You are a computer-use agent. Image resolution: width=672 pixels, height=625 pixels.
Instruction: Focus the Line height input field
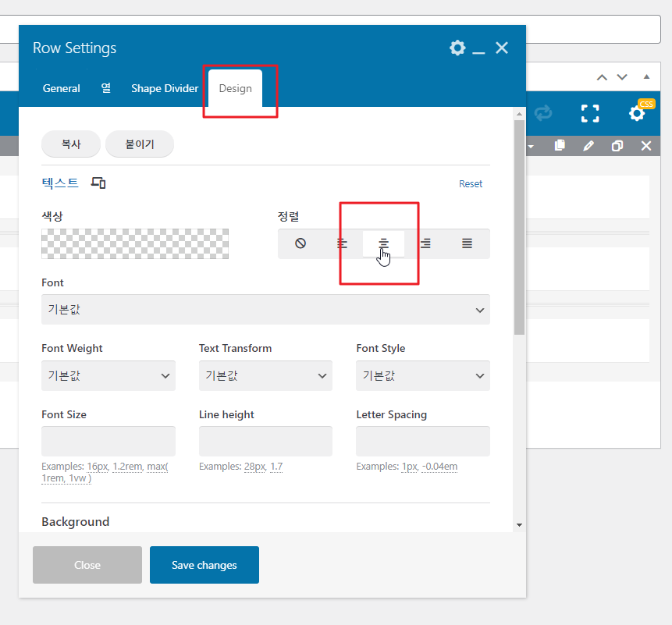265,441
